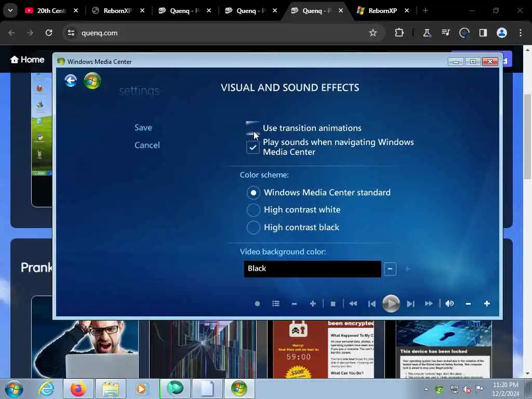Reload the quenq.com page

coord(49,33)
